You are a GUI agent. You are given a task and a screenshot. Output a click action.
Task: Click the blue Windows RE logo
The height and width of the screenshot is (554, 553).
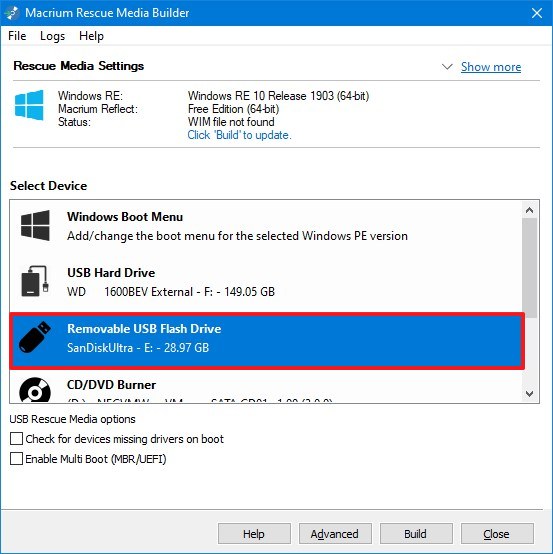[x=29, y=105]
